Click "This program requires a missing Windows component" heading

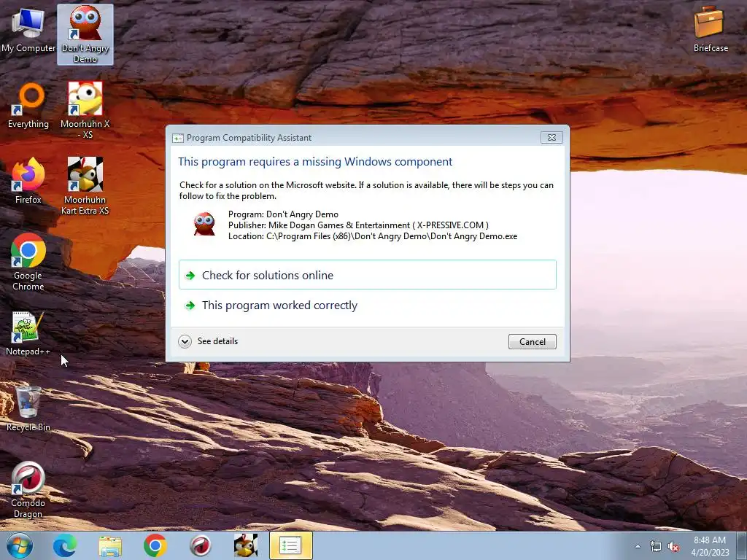(315, 161)
